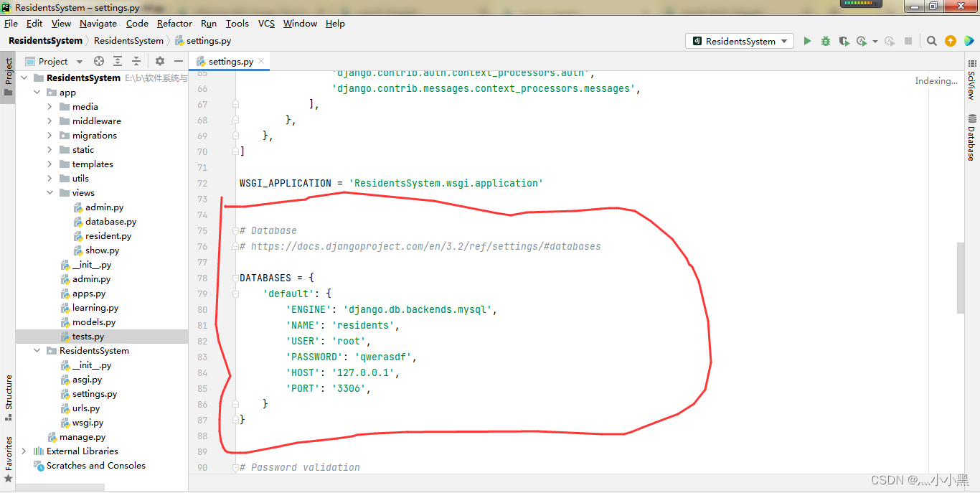Collapse all in Project panel
The image size is (980, 493).
click(x=136, y=61)
